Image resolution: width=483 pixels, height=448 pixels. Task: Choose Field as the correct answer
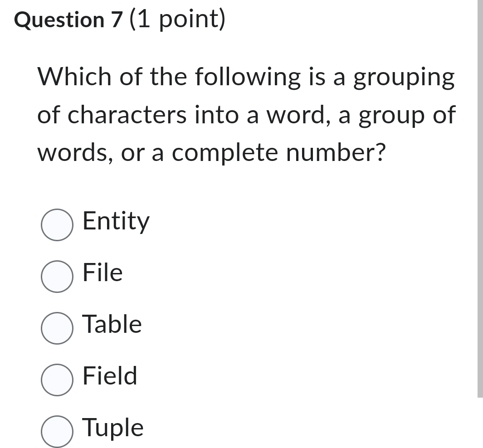56,379
